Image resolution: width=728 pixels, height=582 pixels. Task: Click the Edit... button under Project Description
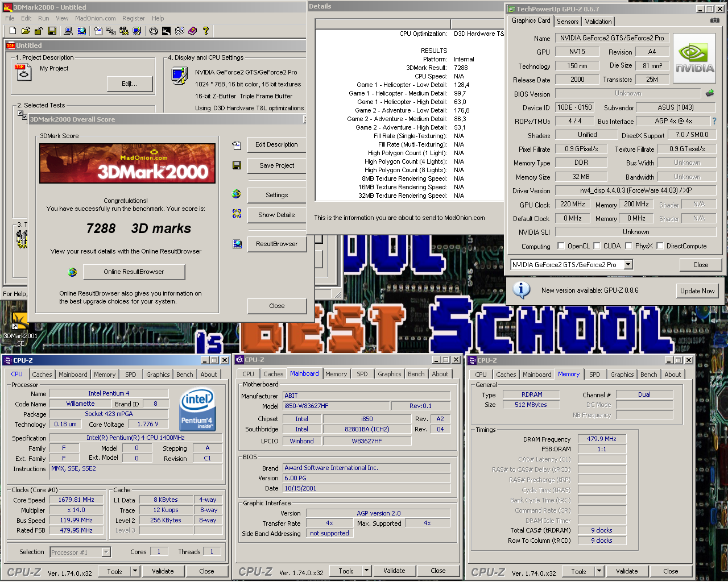(x=130, y=84)
